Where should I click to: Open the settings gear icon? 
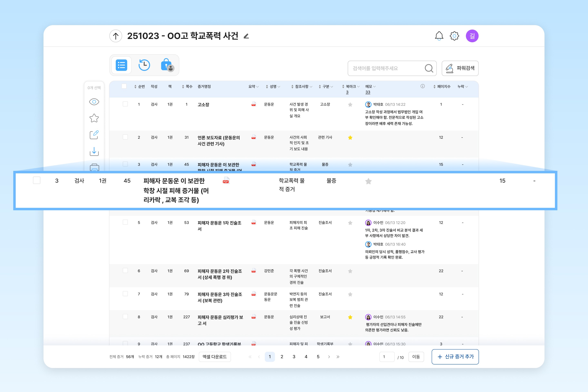click(454, 36)
